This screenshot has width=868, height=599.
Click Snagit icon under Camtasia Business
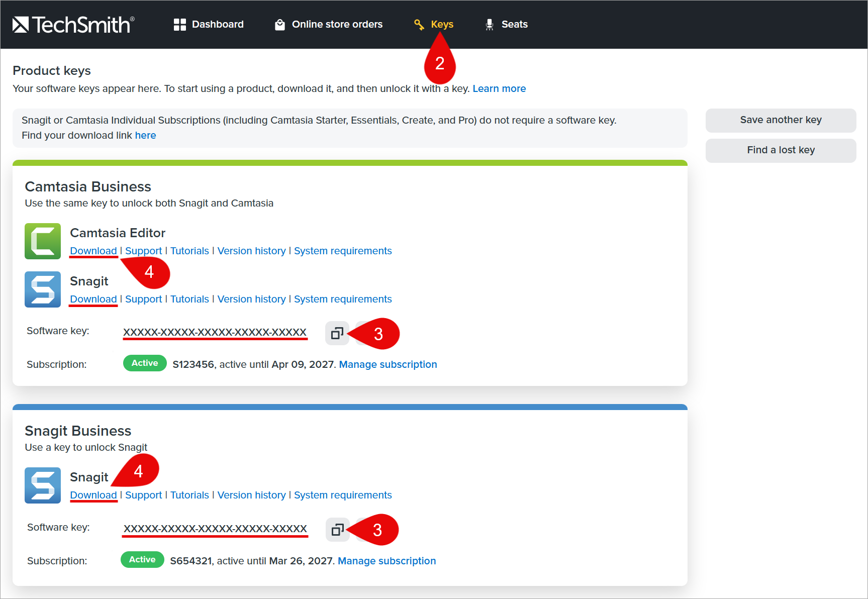43,289
